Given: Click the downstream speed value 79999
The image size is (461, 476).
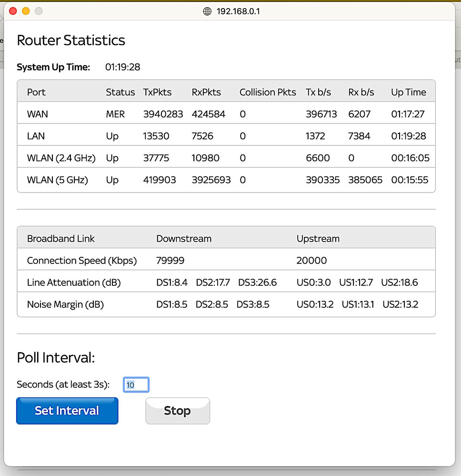Looking at the screenshot, I should (170, 261).
